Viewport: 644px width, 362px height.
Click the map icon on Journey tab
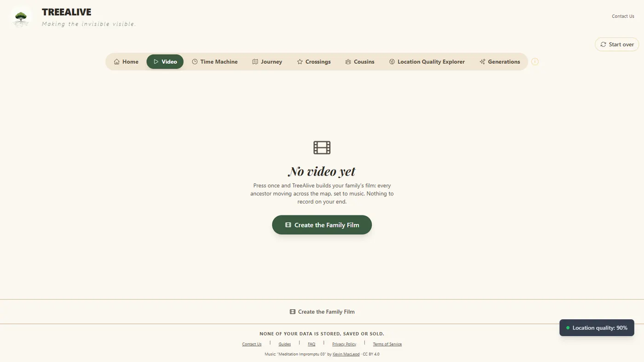[255, 62]
